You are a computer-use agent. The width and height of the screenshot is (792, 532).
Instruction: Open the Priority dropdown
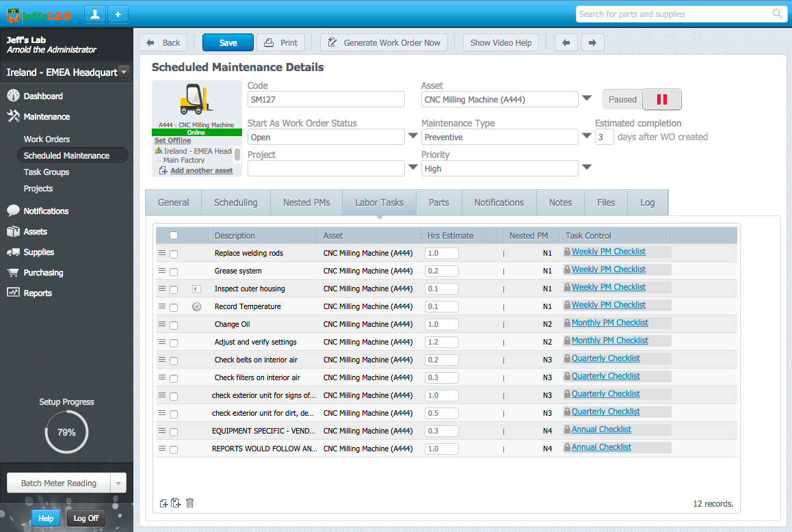click(x=587, y=168)
